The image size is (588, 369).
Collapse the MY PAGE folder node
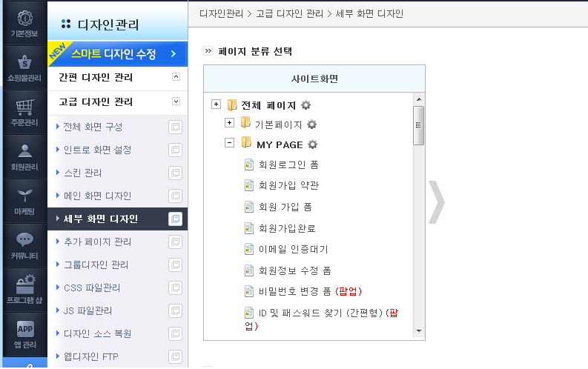click(x=230, y=143)
